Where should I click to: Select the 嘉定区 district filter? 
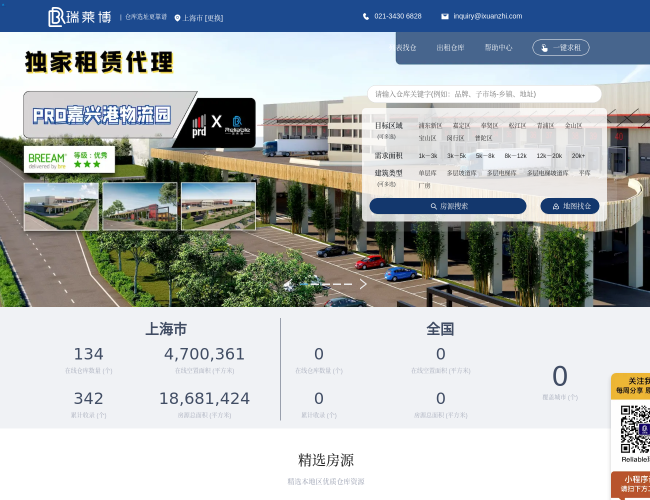pyautogui.click(x=461, y=126)
